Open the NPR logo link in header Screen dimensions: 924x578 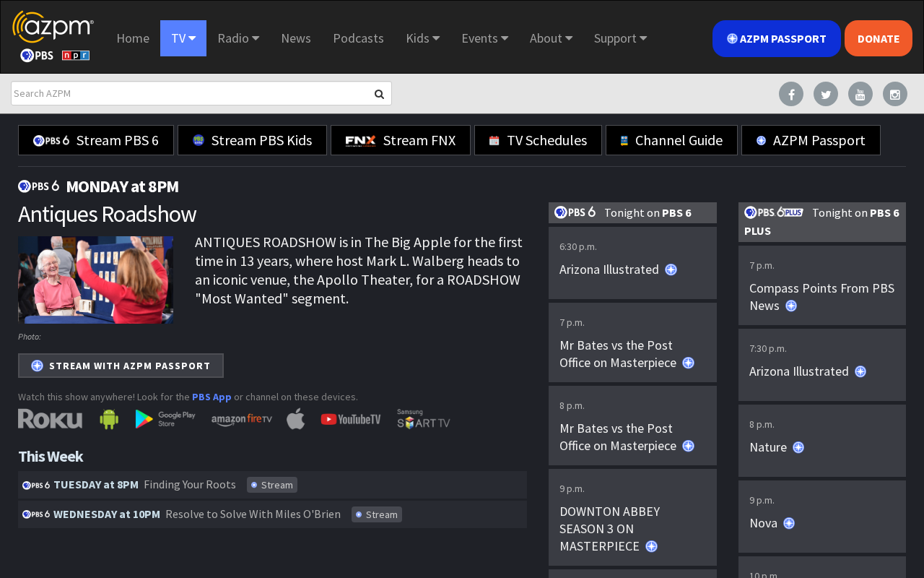click(76, 56)
